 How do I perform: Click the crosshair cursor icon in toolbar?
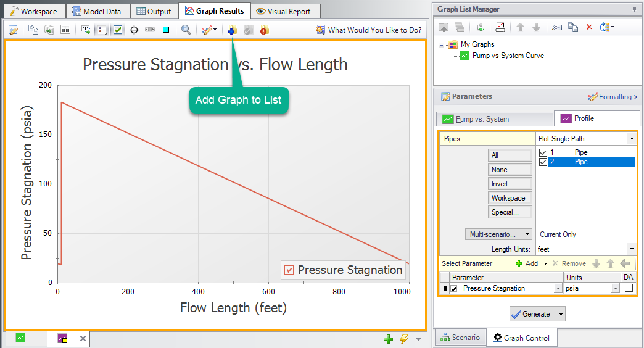(x=134, y=30)
